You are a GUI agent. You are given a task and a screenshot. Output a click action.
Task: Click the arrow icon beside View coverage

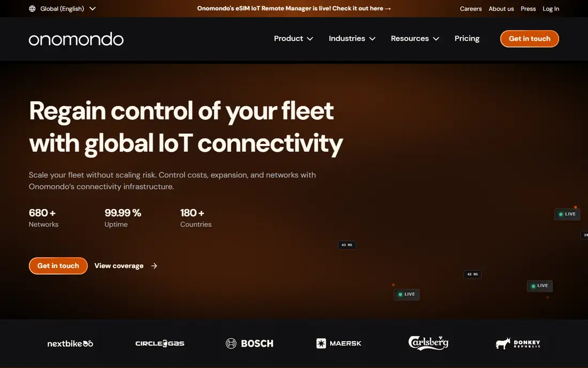[x=154, y=266]
